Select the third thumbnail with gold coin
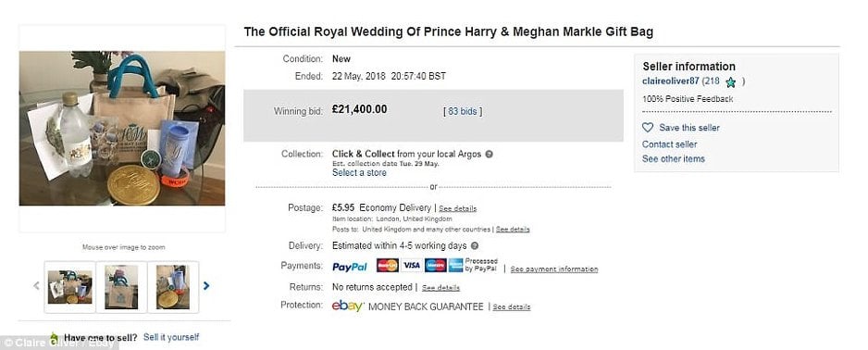The height and width of the screenshot is (350, 868). (x=173, y=287)
